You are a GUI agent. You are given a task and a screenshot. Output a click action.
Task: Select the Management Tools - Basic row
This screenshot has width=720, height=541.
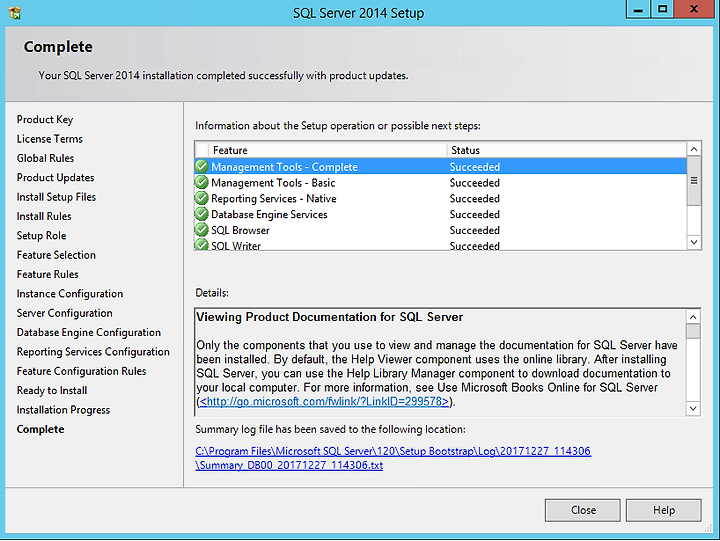pos(441,183)
